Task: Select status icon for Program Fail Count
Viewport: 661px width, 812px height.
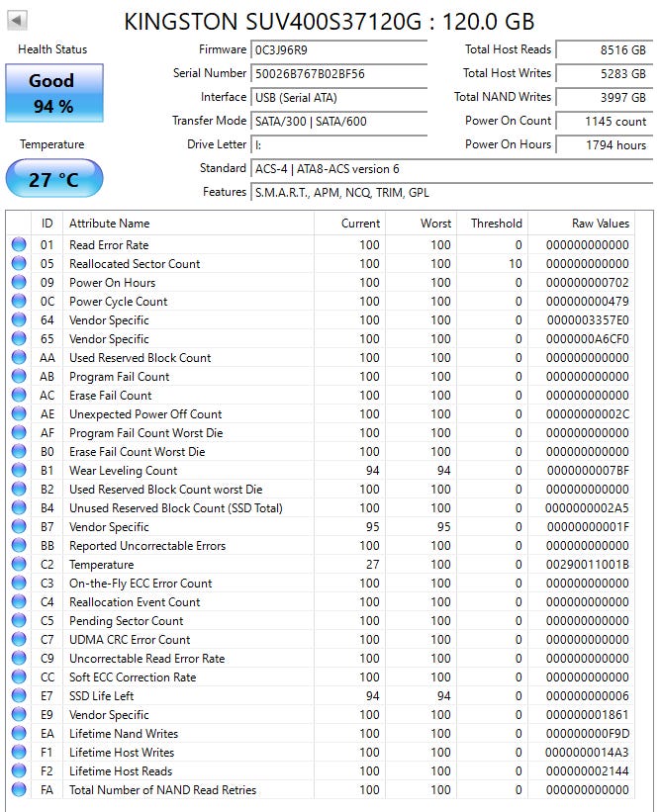Action: [x=19, y=376]
